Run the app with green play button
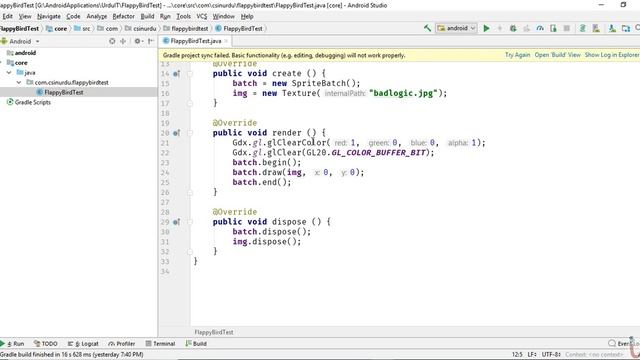Viewport: 640px width, 360px height. tap(486, 28)
